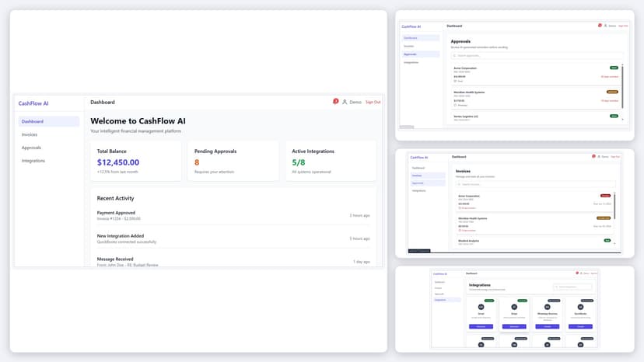Click the '2 hours ago' timestamp
Viewport: 644px width, 362px height.
click(360, 215)
